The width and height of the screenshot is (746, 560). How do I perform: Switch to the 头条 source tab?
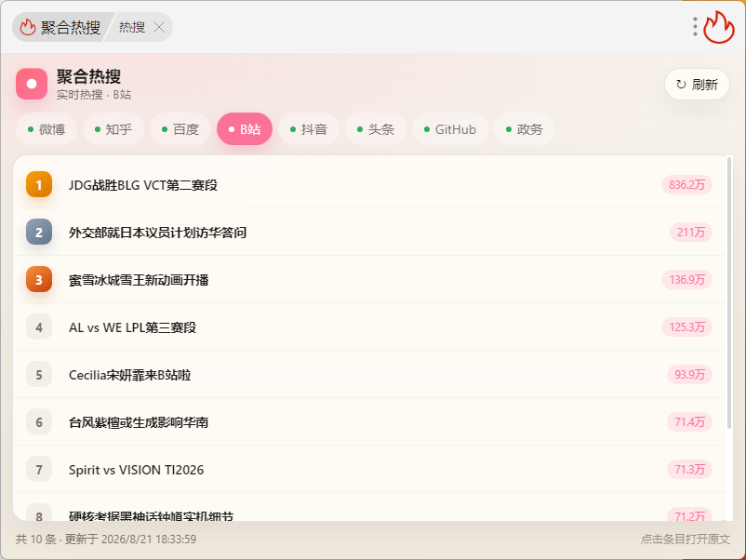(376, 129)
